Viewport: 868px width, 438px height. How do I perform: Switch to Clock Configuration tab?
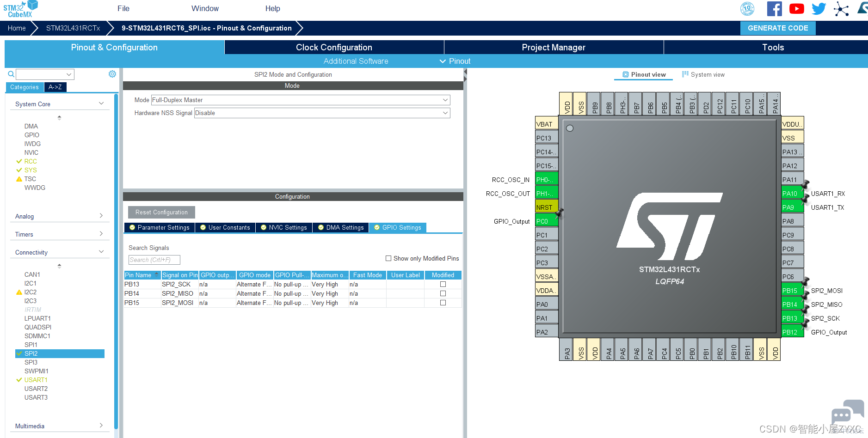pyautogui.click(x=334, y=47)
